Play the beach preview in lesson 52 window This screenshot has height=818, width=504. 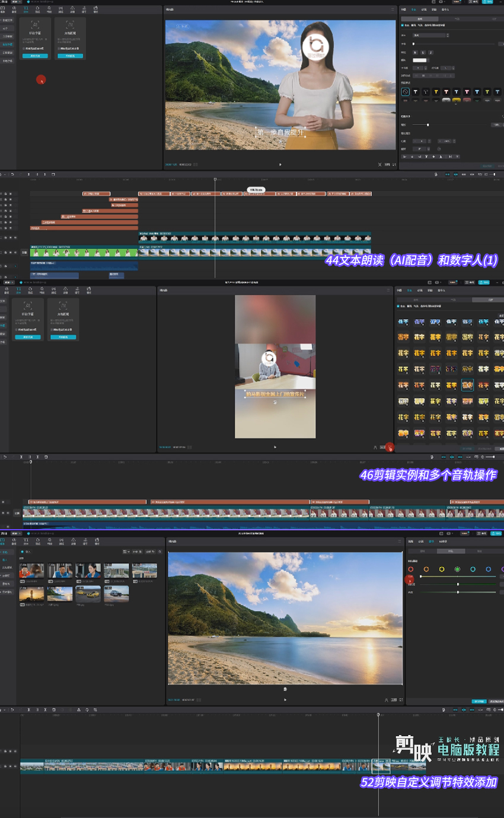click(285, 700)
